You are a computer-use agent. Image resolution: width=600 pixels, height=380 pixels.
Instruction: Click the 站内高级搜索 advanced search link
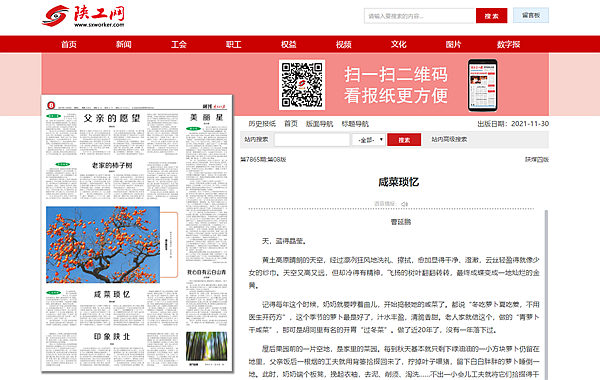click(x=449, y=139)
